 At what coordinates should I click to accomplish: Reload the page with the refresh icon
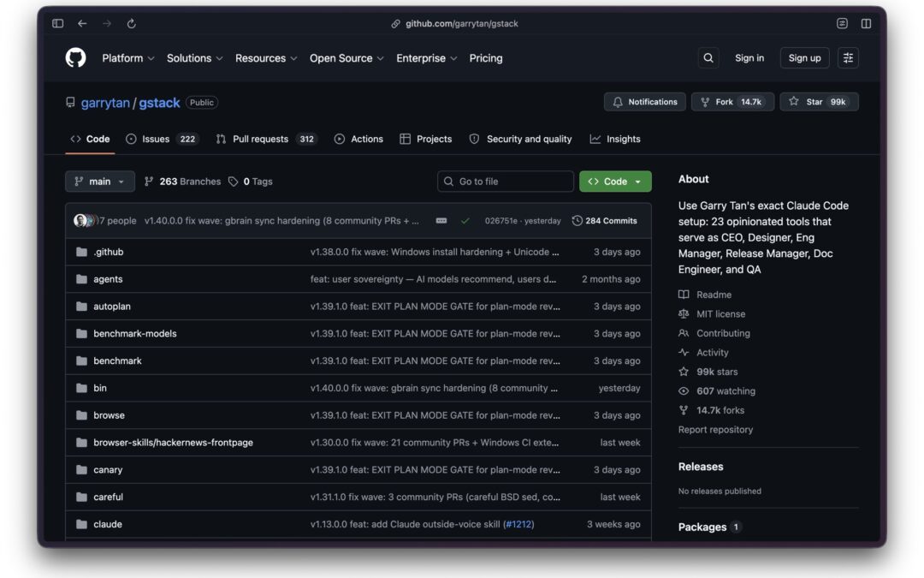(x=132, y=24)
